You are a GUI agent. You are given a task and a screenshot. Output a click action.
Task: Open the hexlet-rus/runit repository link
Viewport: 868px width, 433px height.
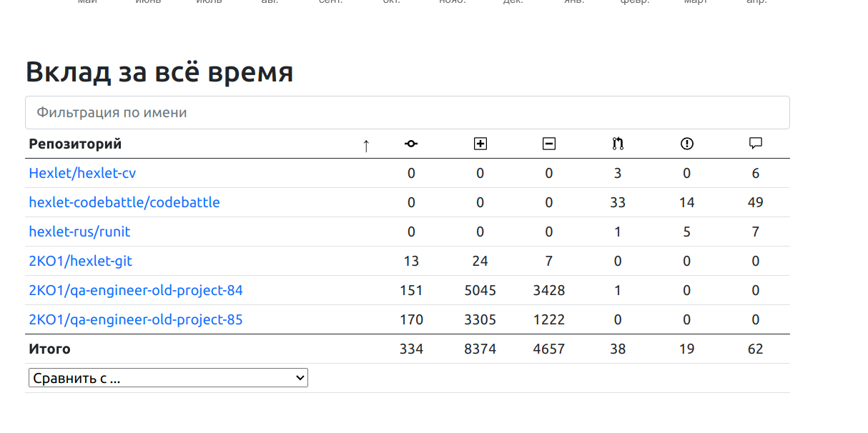pyautogui.click(x=79, y=232)
